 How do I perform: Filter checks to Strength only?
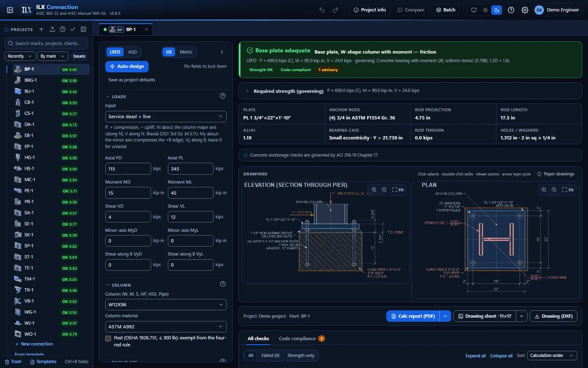301,356
